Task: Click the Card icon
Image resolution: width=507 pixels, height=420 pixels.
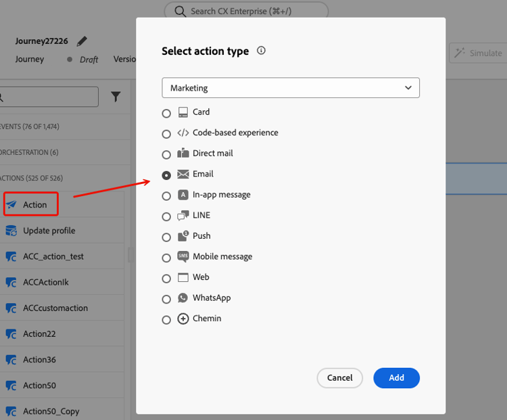Action: (x=183, y=112)
